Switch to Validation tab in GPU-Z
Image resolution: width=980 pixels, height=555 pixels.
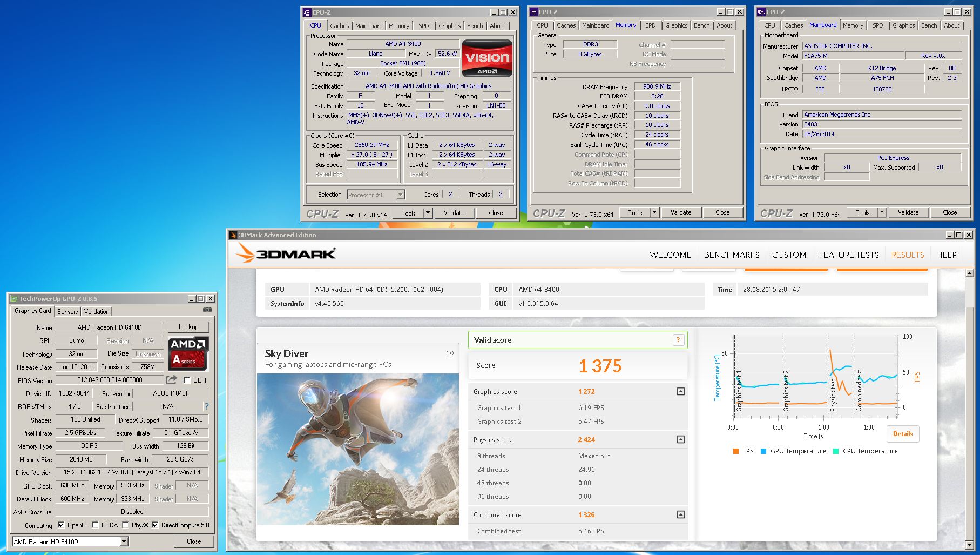97,312
